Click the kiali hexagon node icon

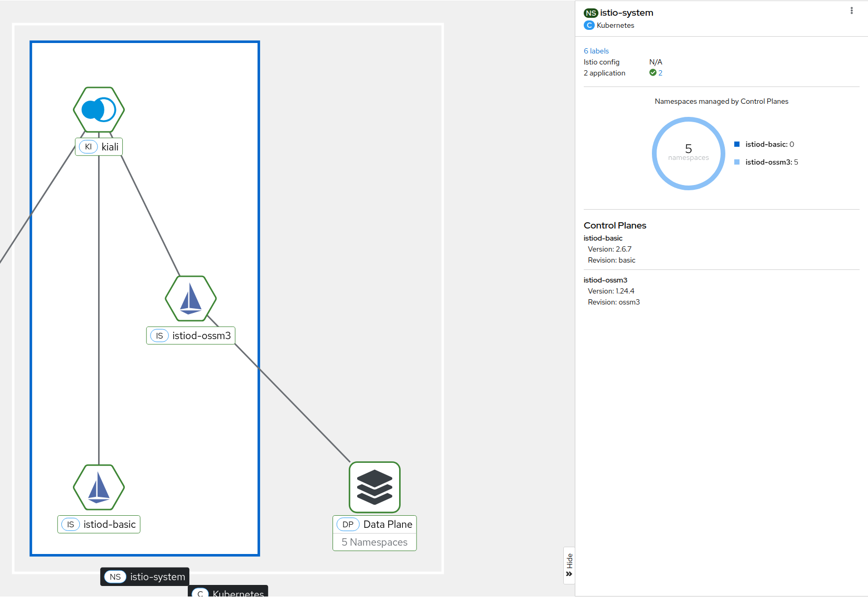coord(99,110)
